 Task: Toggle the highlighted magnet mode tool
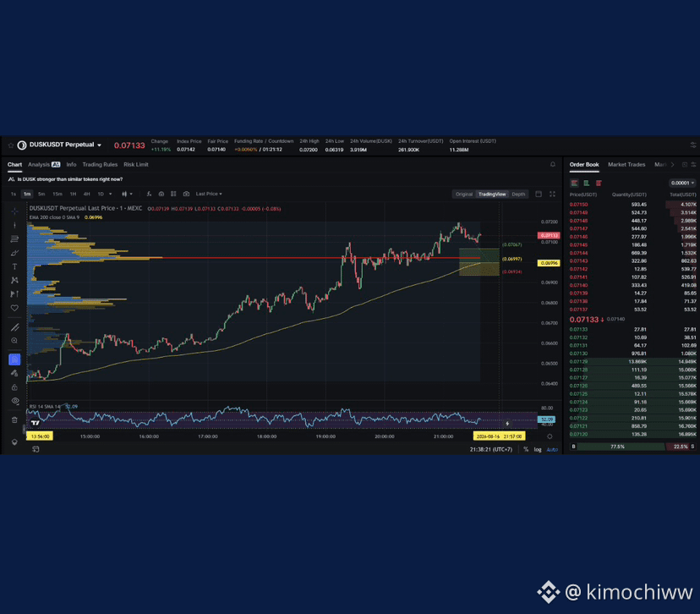[x=14, y=359]
